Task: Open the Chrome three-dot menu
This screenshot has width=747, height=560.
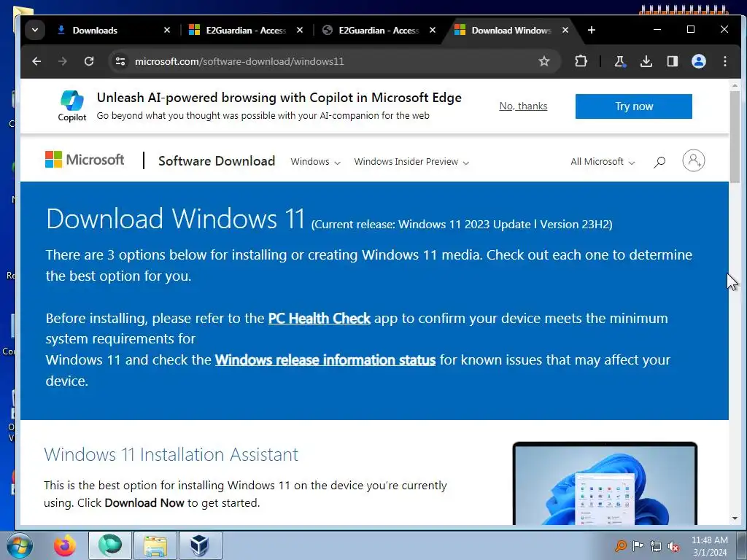Action: coord(725,61)
